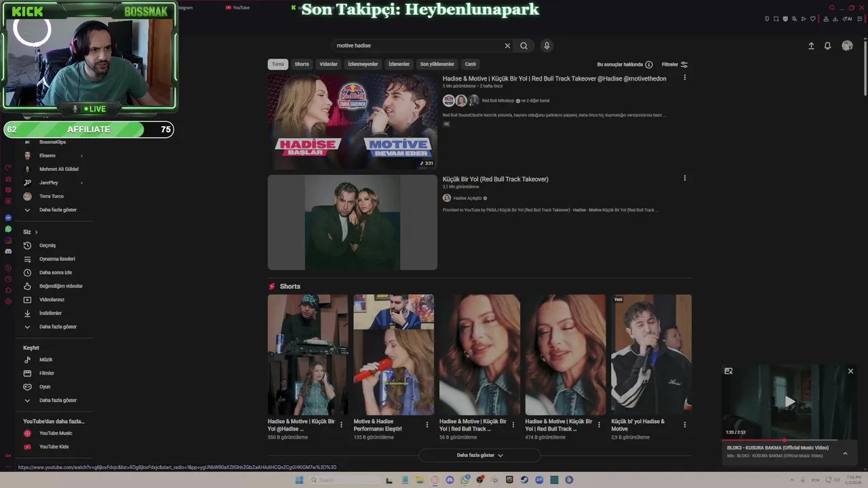Screen dimensions: 868x488
Task: Open the Küçük Bir Yol Track Takeover thumbnail
Action: [x=353, y=222]
